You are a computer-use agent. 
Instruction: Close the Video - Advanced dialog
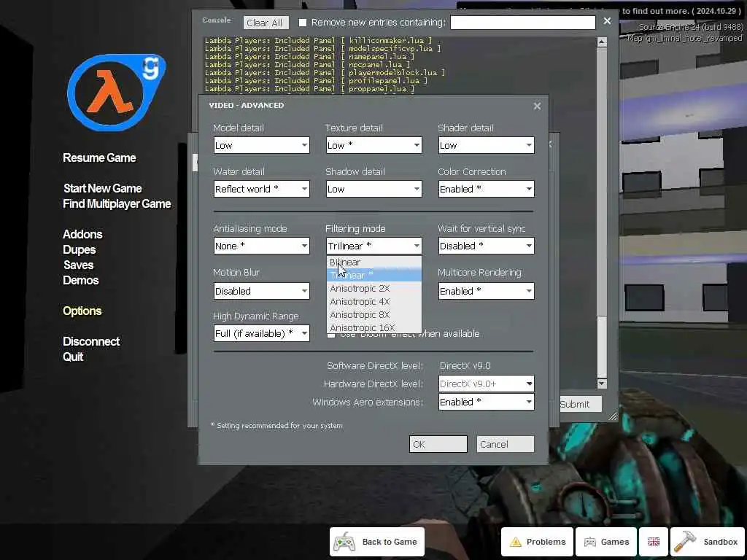[537, 106]
